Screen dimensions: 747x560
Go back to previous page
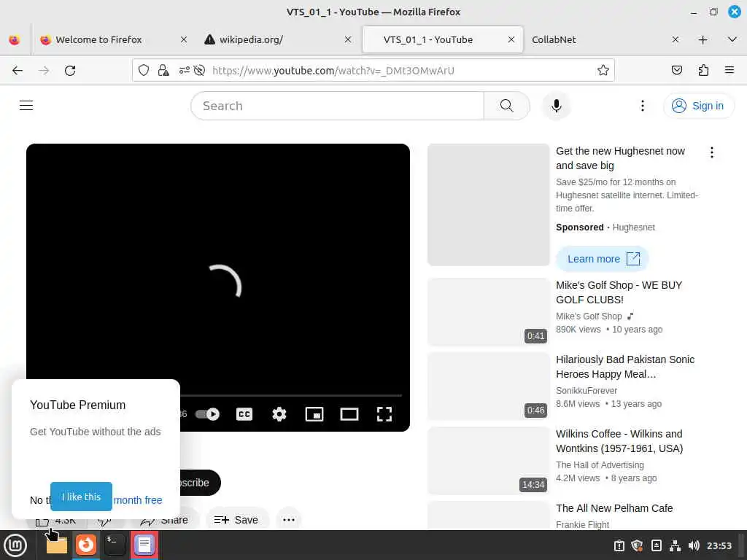[x=18, y=71]
